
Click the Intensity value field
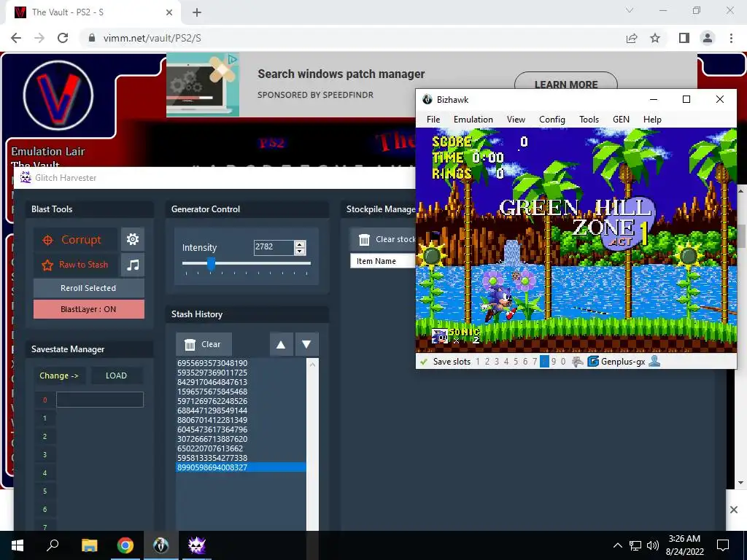pyautogui.click(x=274, y=247)
